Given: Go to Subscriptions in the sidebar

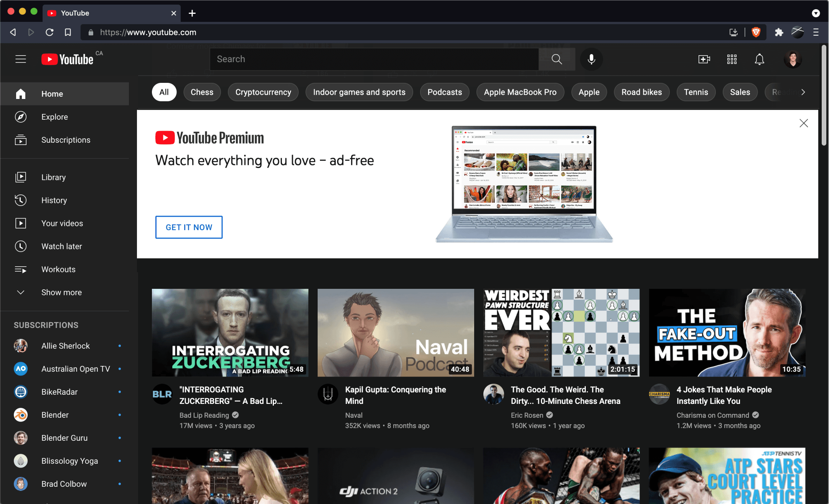Looking at the screenshot, I should (66, 140).
